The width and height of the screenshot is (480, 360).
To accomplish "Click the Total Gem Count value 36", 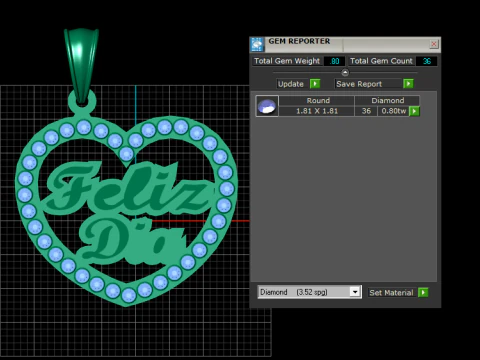I will tap(427, 61).
